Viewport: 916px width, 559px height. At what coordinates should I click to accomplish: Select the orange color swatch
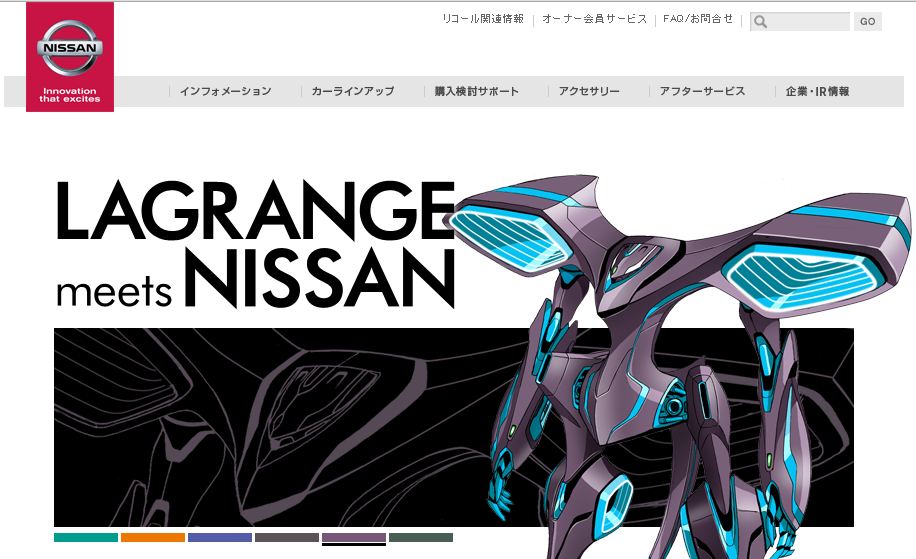coord(153,538)
